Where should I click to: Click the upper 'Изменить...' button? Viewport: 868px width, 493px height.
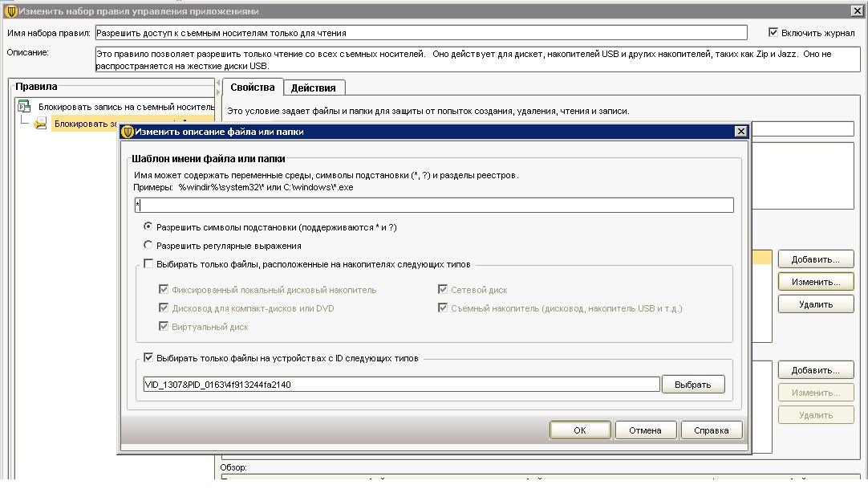[815, 282]
